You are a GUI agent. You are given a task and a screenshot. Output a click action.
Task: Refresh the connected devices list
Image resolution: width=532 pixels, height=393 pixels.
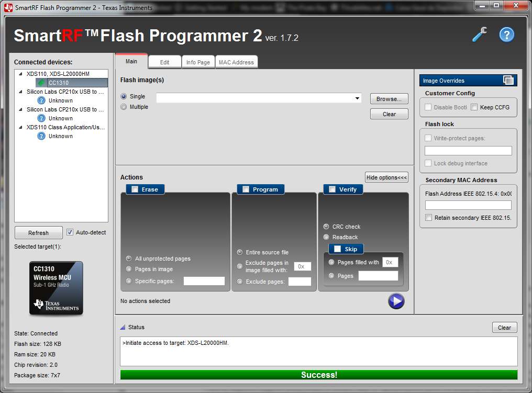pos(38,233)
